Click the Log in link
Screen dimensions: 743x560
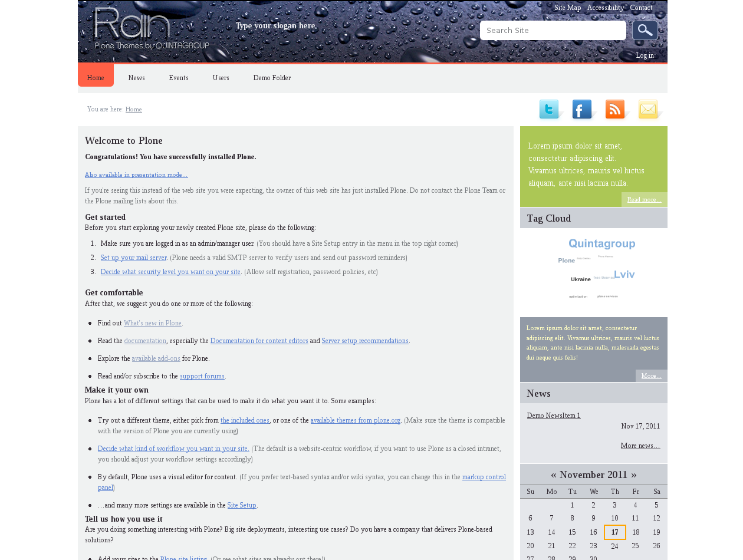coord(645,55)
